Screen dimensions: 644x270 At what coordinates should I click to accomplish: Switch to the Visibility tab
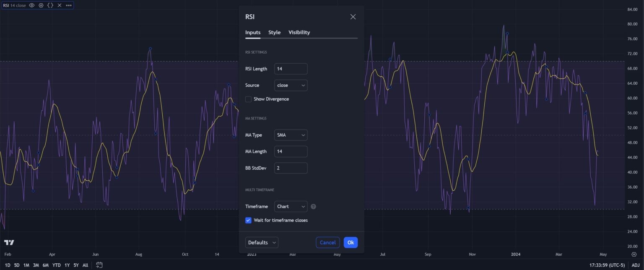click(299, 32)
